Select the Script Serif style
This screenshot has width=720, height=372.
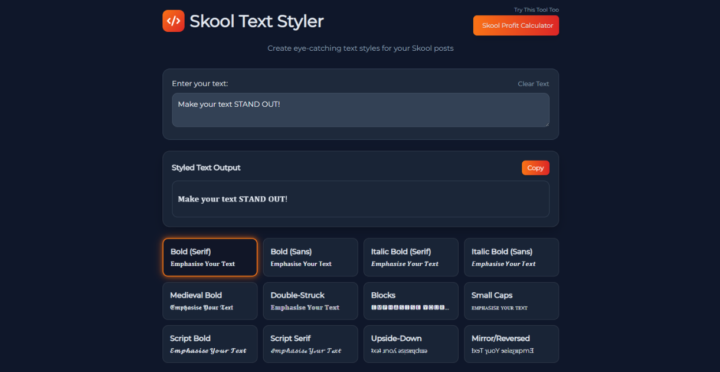click(x=310, y=344)
